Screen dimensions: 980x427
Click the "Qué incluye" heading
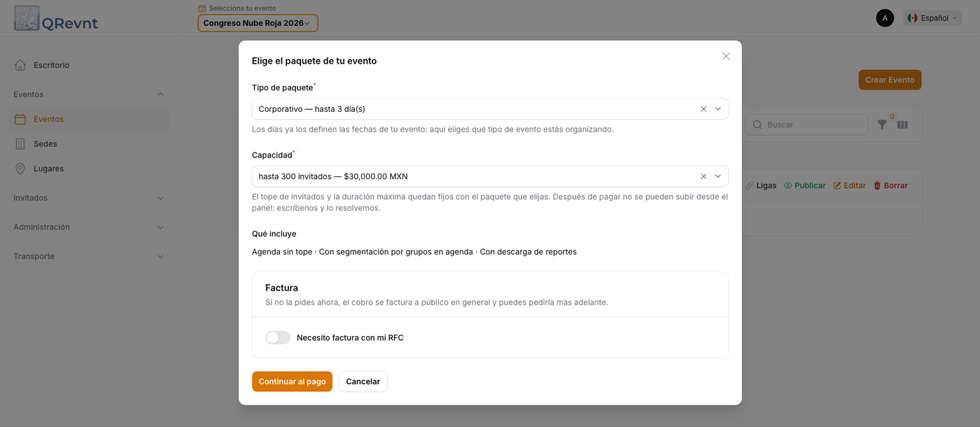(274, 234)
